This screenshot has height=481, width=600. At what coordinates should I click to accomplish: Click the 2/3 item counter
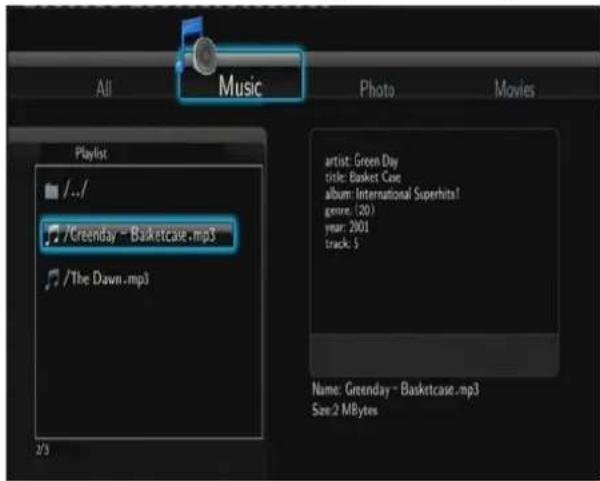pyautogui.click(x=42, y=450)
